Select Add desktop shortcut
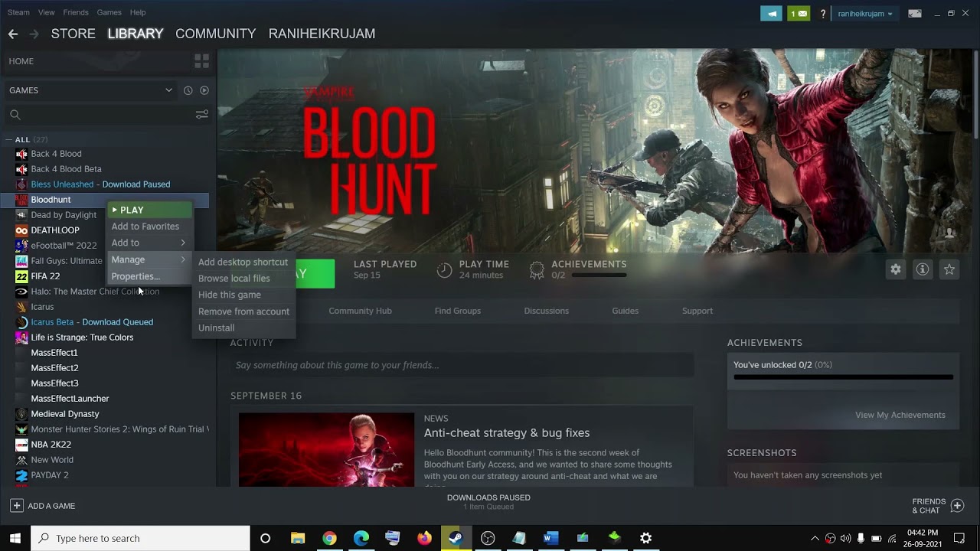This screenshot has width=980, height=551. [243, 262]
